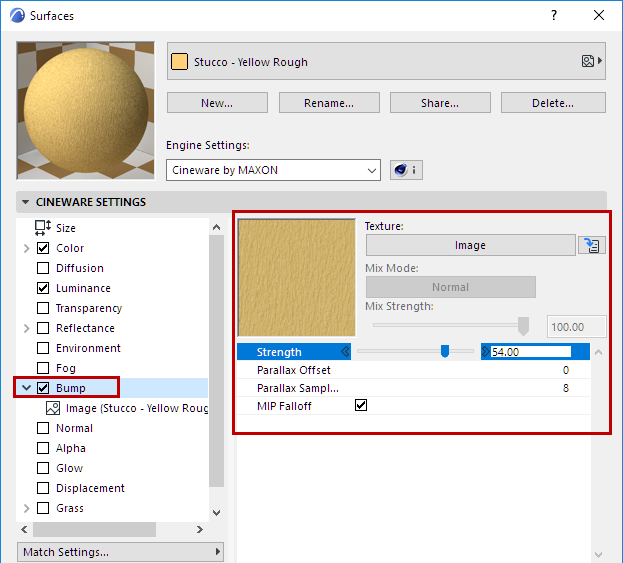The image size is (623, 563).
Task: Enable the Reflectance channel checkbox
Action: [43, 328]
